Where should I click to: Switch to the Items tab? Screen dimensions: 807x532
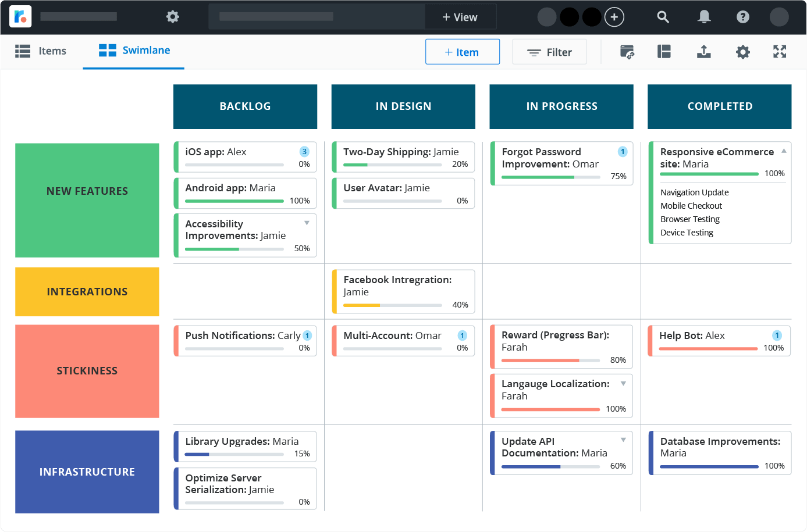point(41,51)
